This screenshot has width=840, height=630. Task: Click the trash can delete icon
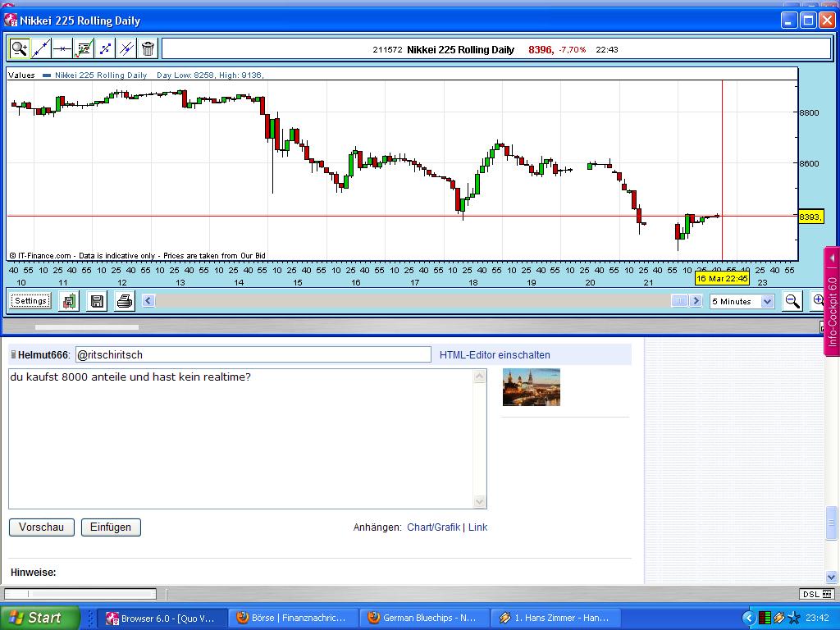click(148, 48)
